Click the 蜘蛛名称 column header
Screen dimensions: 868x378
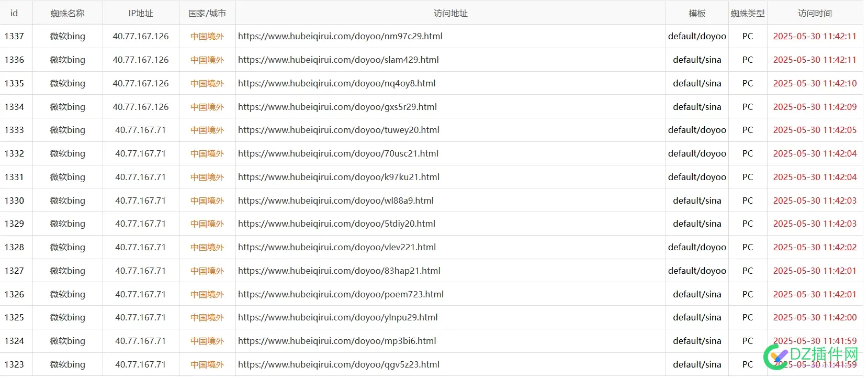(x=67, y=13)
